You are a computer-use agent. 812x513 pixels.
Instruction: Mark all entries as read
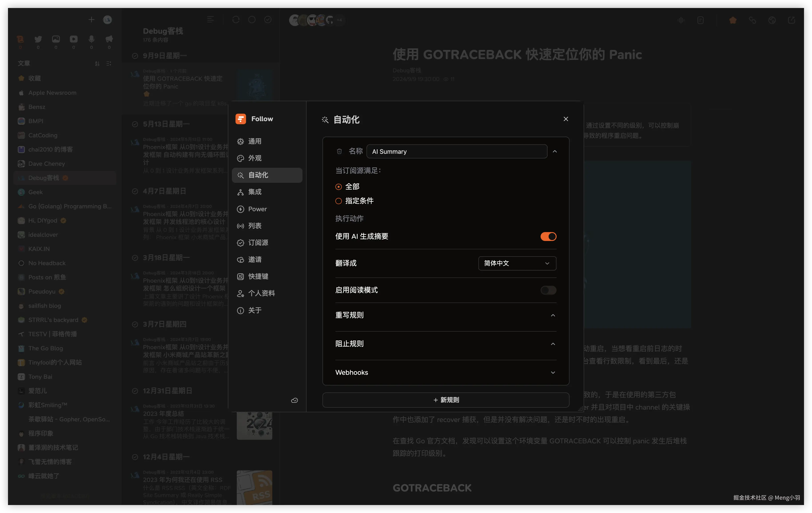(x=268, y=20)
